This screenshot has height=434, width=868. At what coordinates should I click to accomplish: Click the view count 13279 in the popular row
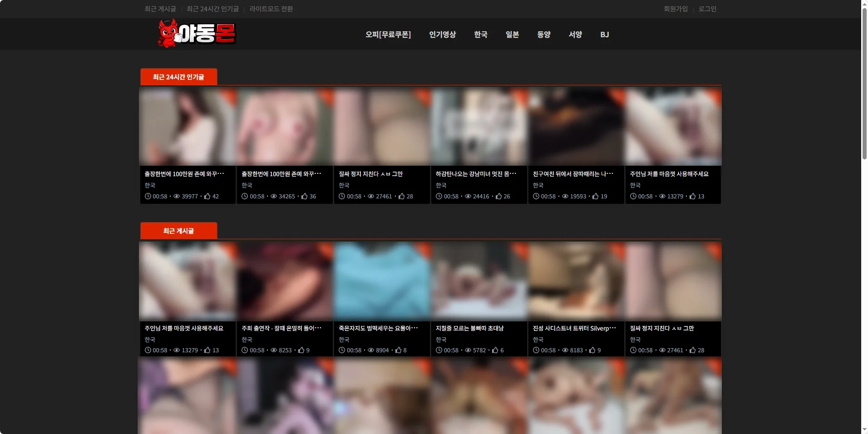point(675,197)
